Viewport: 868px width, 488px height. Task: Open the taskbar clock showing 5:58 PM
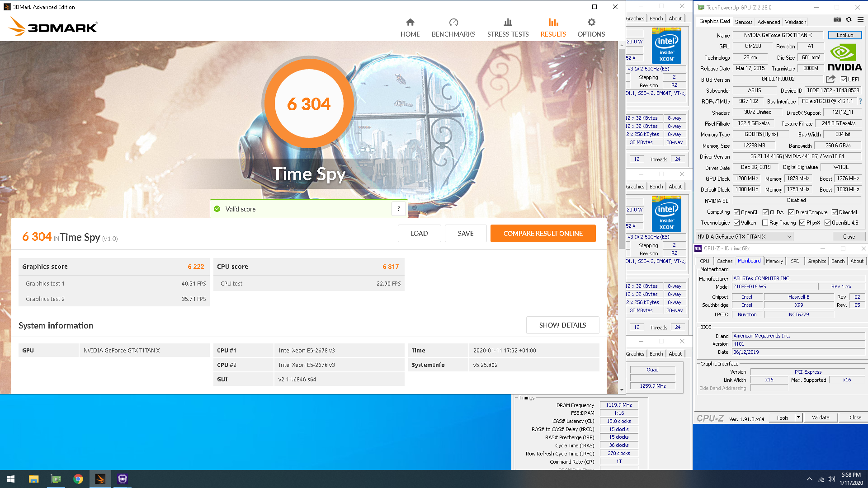pos(851,479)
